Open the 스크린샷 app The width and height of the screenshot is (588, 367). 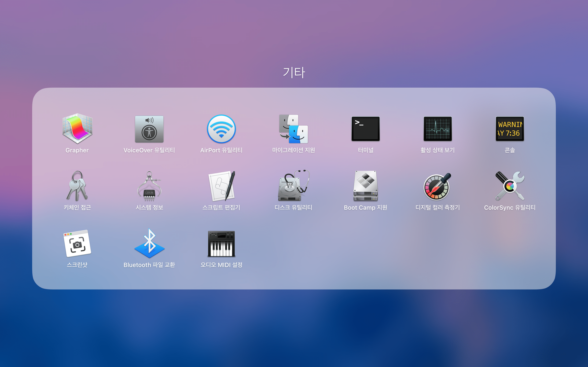tap(77, 243)
